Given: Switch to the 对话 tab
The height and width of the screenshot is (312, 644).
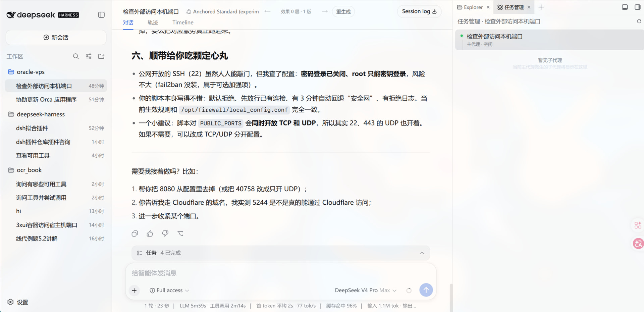Looking at the screenshot, I should click(x=128, y=22).
